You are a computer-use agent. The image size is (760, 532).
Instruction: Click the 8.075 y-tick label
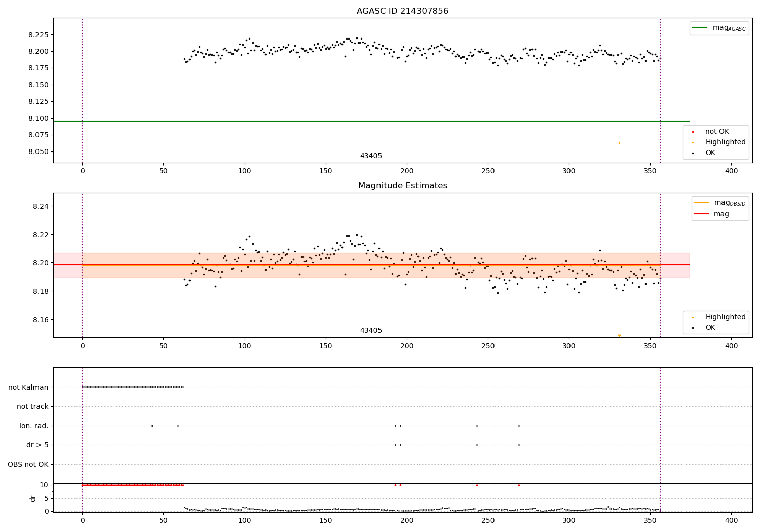(39, 135)
